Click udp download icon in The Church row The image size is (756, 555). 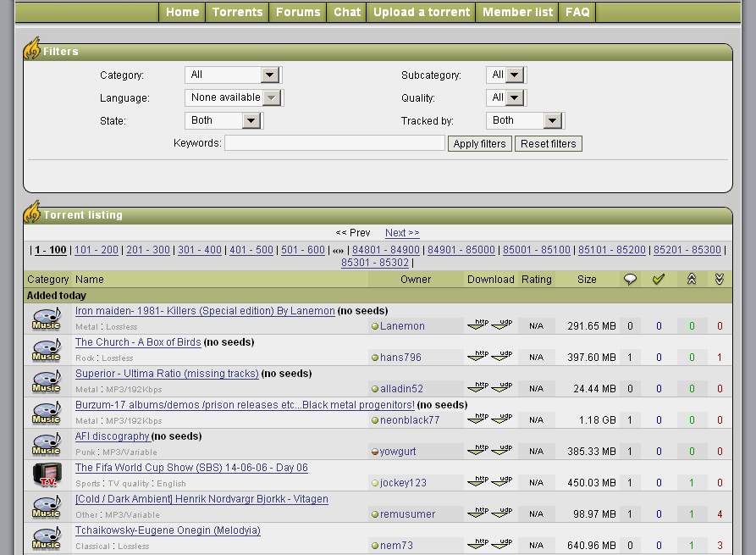pos(502,356)
